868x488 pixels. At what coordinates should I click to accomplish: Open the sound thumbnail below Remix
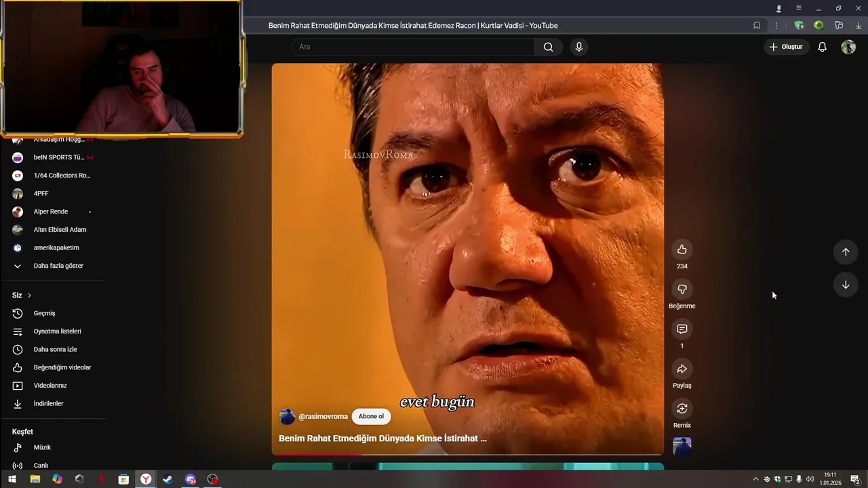(682, 446)
